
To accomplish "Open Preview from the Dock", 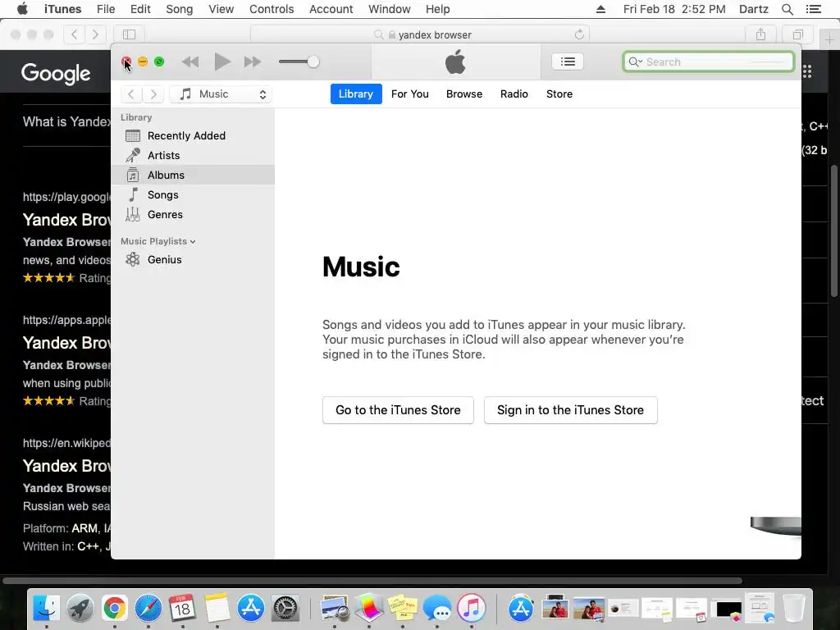I will [x=335, y=609].
